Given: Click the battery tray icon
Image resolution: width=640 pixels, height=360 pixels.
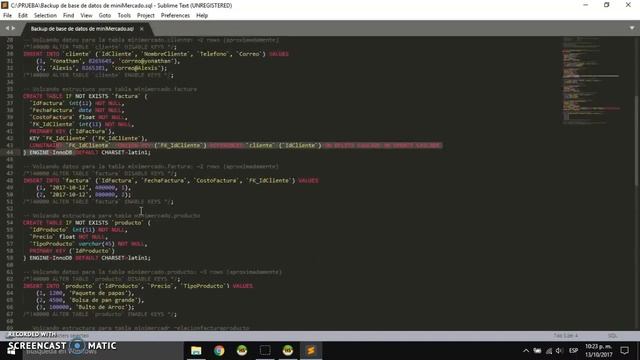Looking at the screenshot, I should (537, 351).
